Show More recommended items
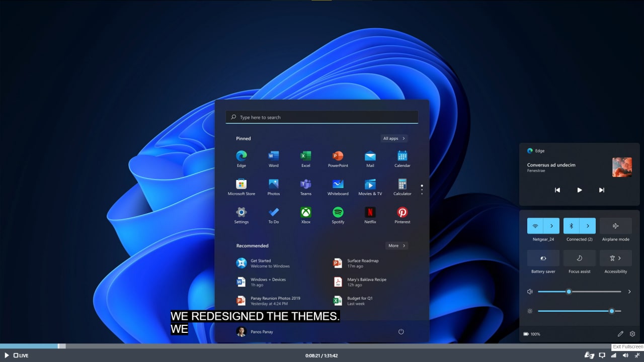The width and height of the screenshot is (644, 362). [x=397, y=245]
